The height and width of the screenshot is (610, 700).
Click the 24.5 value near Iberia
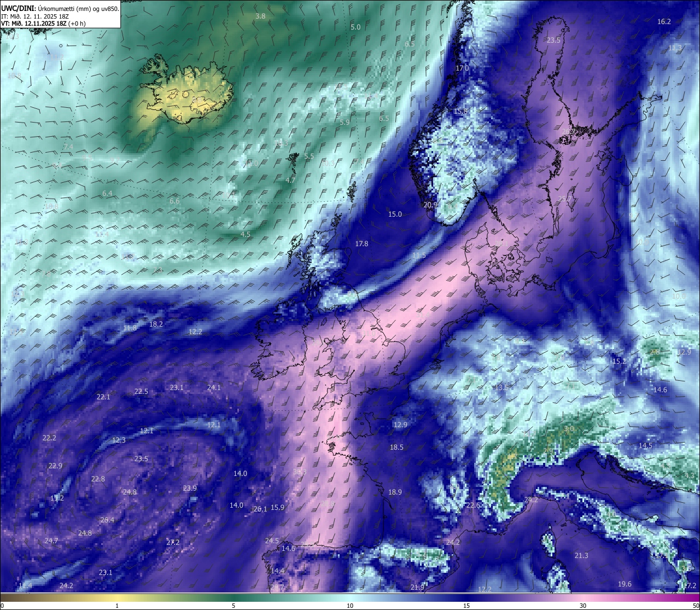coord(272,541)
